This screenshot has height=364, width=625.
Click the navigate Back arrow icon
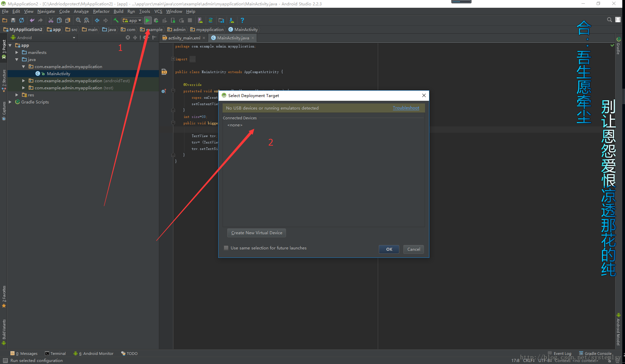(97, 20)
